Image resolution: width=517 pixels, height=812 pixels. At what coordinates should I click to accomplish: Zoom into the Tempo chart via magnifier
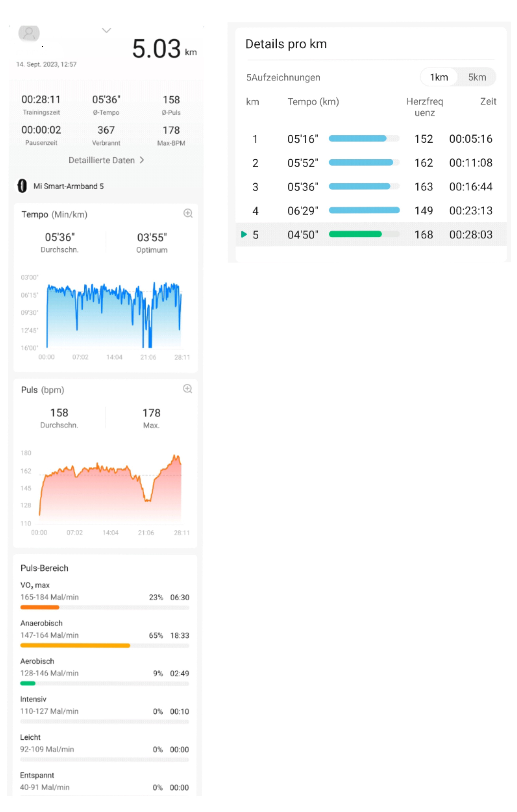click(188, 213)
